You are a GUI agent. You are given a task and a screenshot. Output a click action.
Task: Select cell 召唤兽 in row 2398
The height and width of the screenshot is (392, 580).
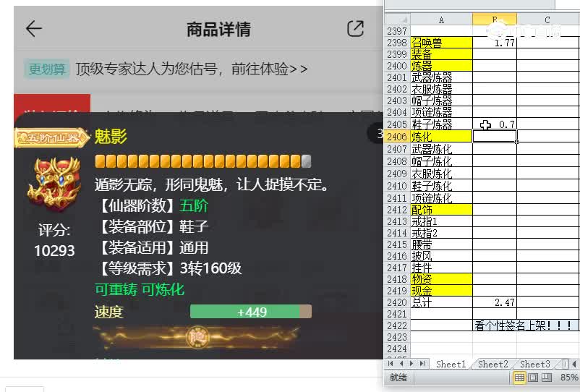click(441, 43)
